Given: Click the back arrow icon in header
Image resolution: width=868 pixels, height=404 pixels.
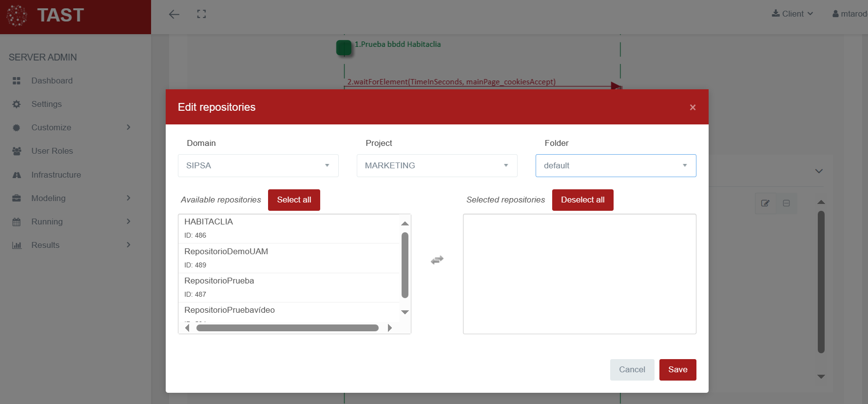Looking at the screenshot, I should 174,14.
